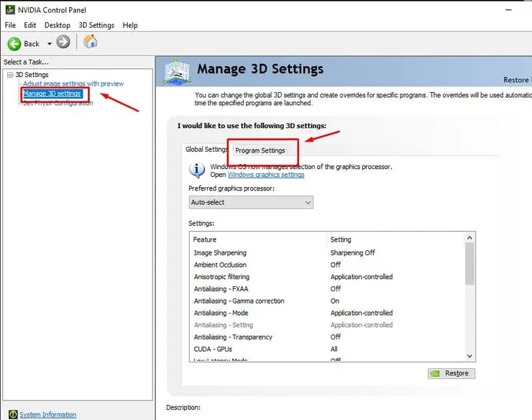Select Adjust image settings with preview
Screen dimensions: 532x420
click(73, 83)
